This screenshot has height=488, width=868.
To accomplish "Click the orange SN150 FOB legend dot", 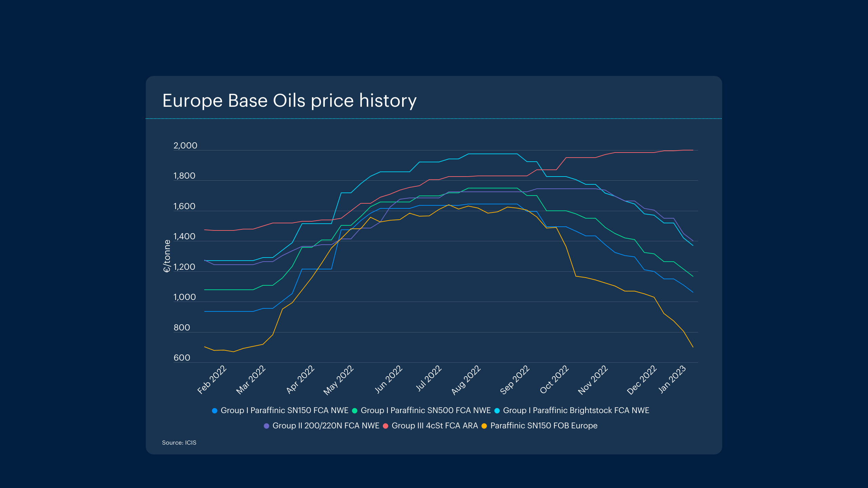I will pyautogui.click(x=484, y=426).
